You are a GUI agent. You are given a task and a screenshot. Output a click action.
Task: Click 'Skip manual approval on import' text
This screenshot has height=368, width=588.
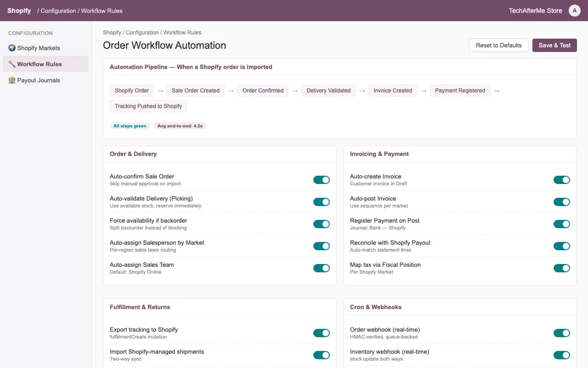pyautogui.click(x=145, y=184)
